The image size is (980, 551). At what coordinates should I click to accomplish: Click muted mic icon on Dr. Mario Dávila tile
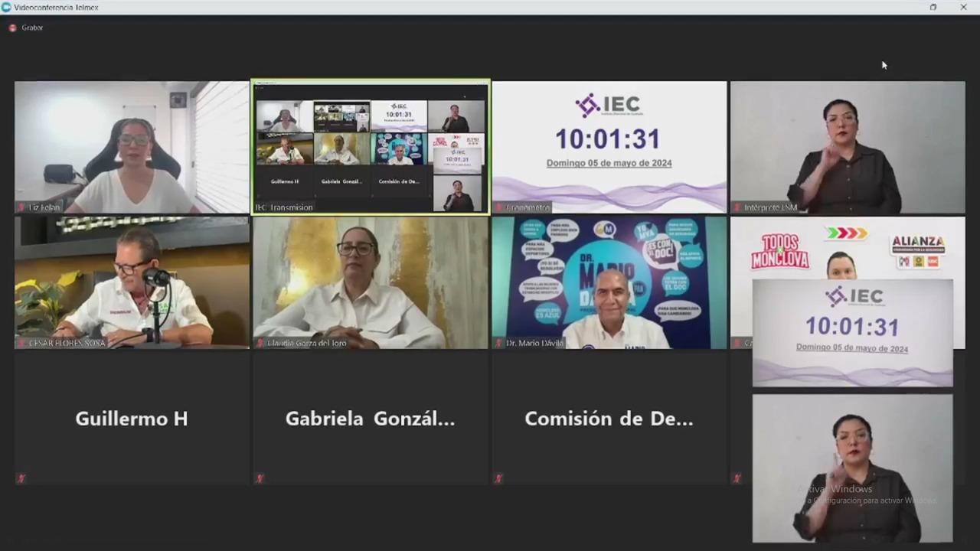pyautogui.click(x=498, y=343)
